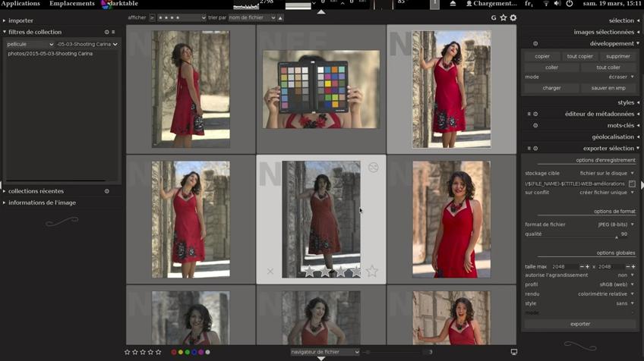Select the color checker chart thumbnail
The image size is (644, 361).
(x=321, y=89)
